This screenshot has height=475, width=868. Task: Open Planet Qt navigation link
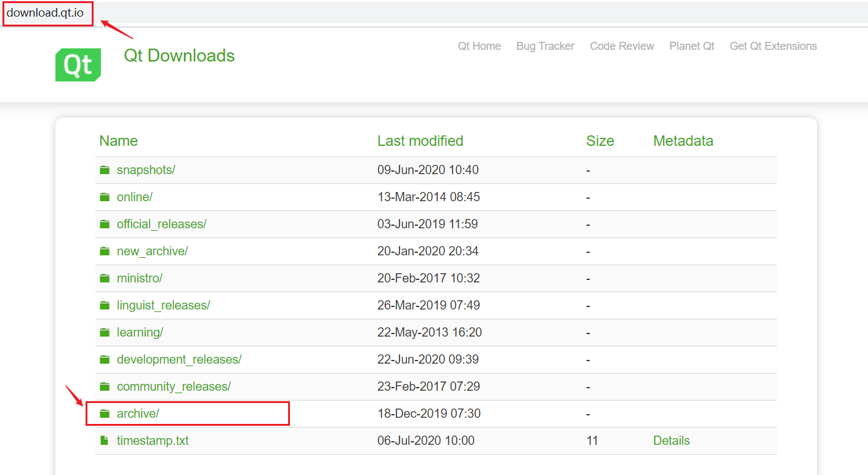click(692, 46)
